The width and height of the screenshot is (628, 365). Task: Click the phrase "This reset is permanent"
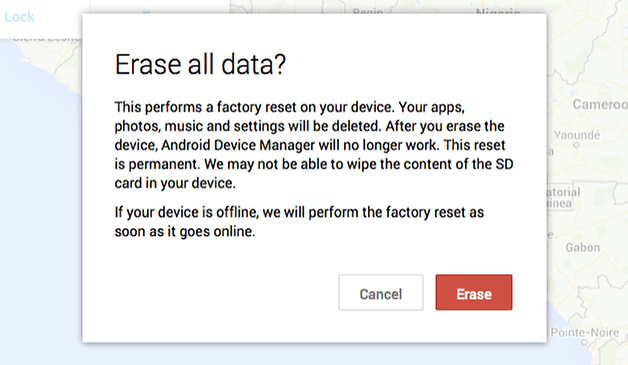click(310, 155)
